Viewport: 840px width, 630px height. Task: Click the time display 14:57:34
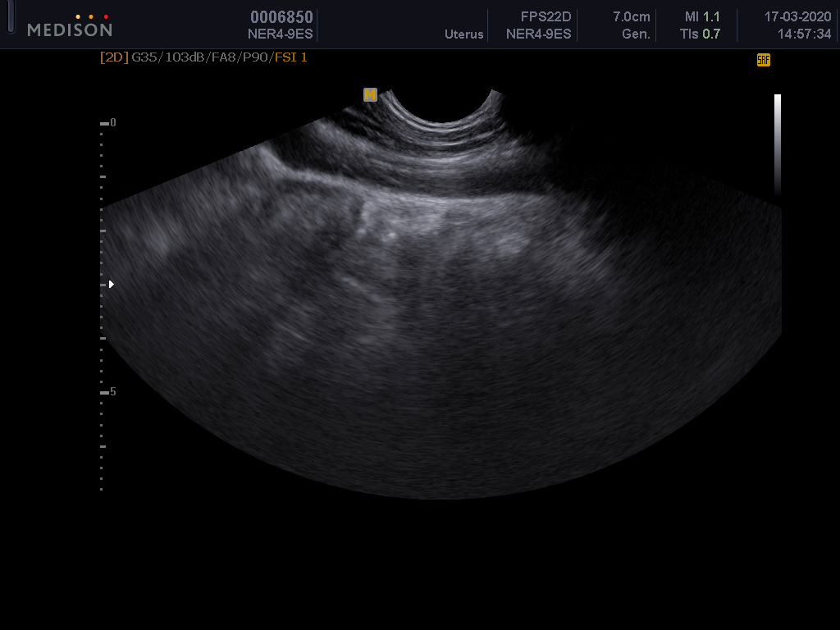pos(804,34)
